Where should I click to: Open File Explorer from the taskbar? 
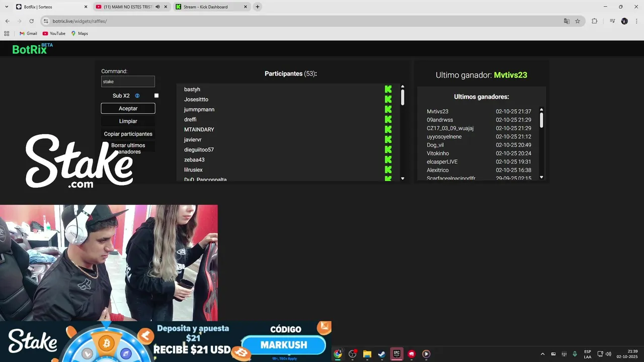point(367,354)
